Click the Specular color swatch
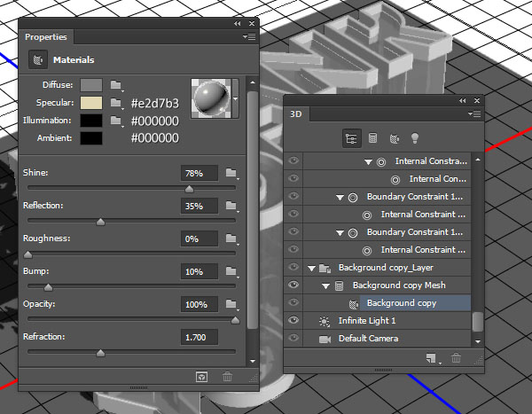 coord(91,103)
